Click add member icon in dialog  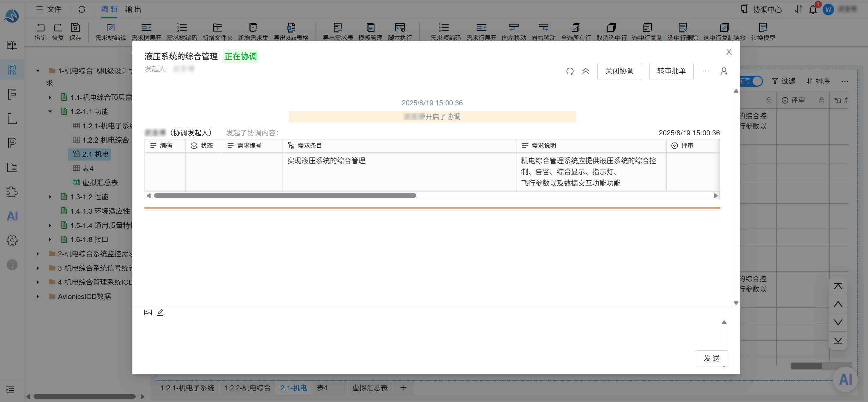(724, 71)
